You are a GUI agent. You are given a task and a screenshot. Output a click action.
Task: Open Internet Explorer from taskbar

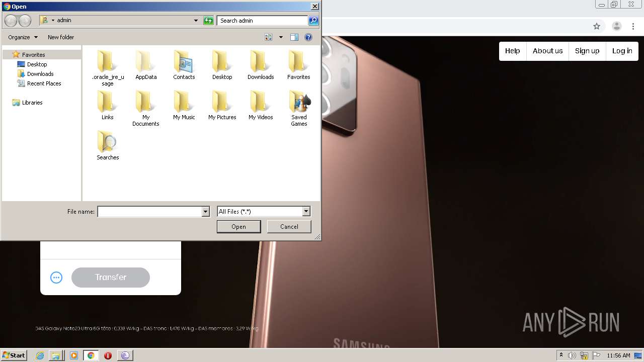point(40,355)
